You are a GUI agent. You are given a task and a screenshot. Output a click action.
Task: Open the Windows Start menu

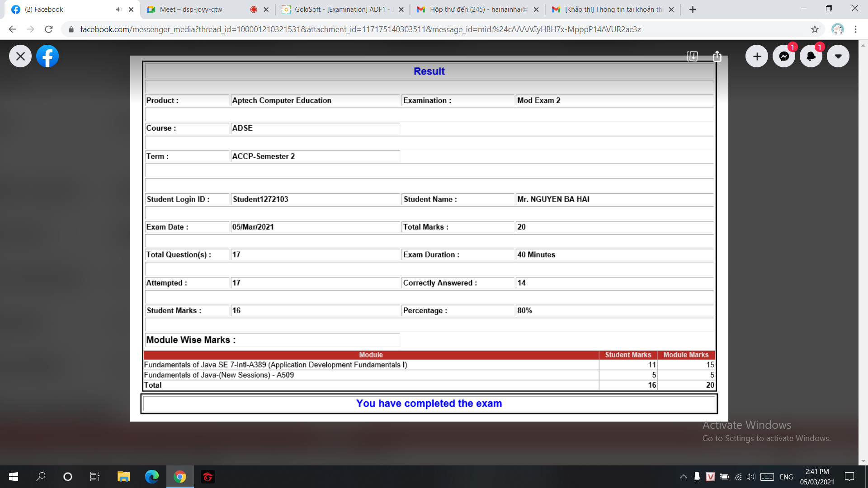click(14, 477)
